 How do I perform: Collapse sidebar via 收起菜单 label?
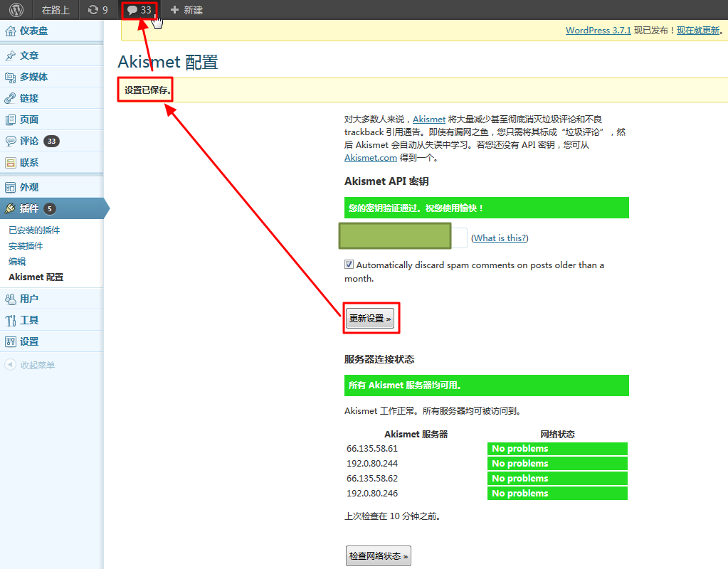coord(38,366)
